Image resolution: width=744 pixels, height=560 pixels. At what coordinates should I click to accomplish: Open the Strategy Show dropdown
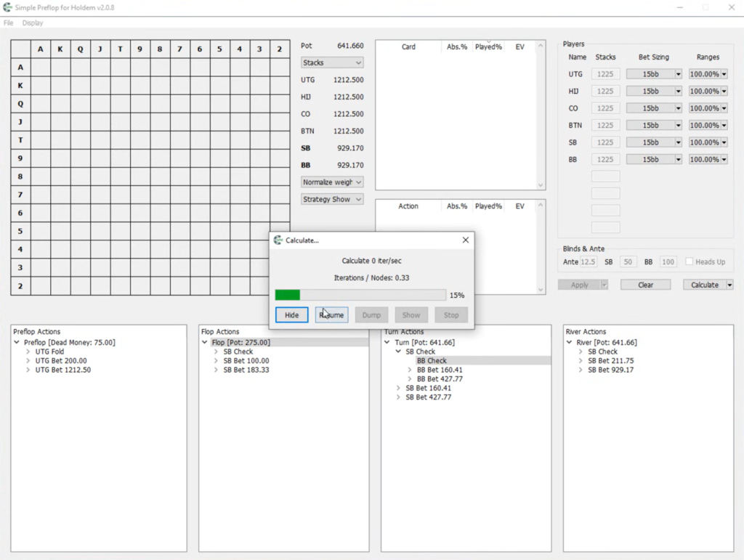[x=332, y=199]
